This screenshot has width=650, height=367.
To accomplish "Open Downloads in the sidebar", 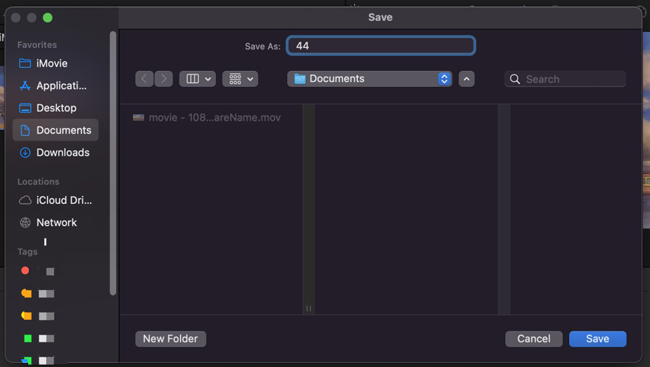I will [56, 153].
